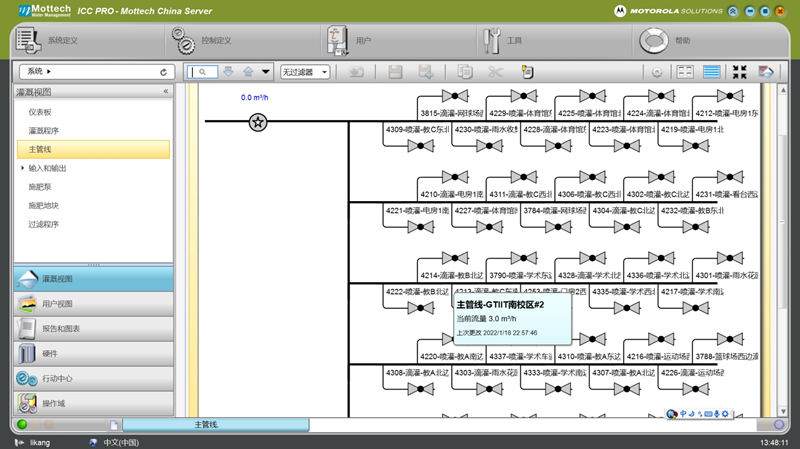The image size is (800, 449).
Task: Switch to the tiled grid view mode
Action: [685, 72]
